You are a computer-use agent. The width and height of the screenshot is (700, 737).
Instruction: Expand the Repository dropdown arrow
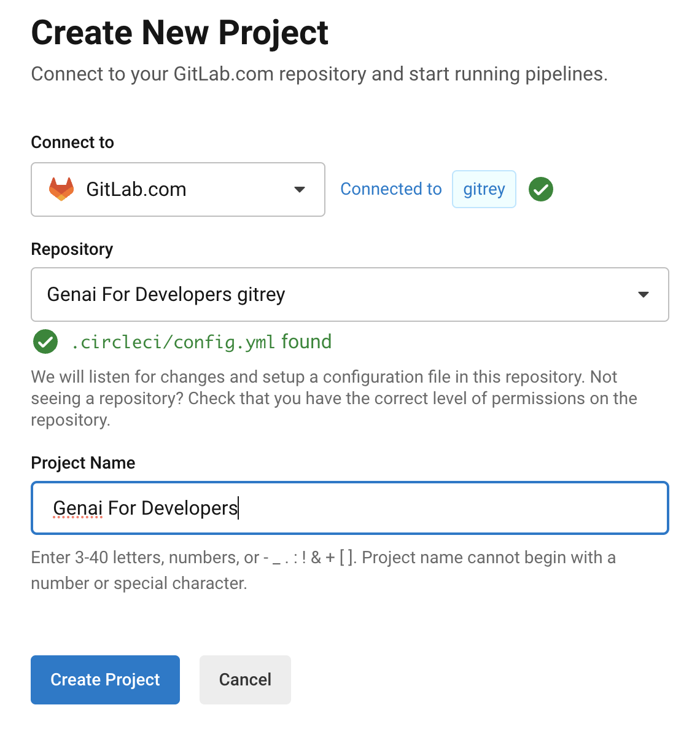point(644,295)
